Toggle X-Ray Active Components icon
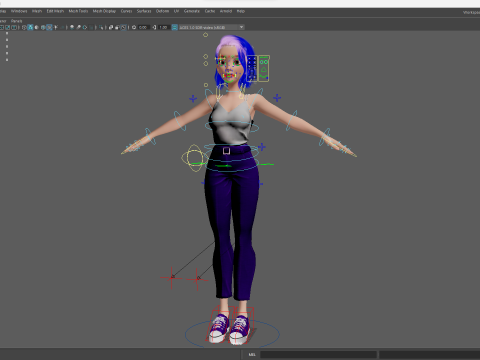The image size is (480, 360). pos(117,27)
